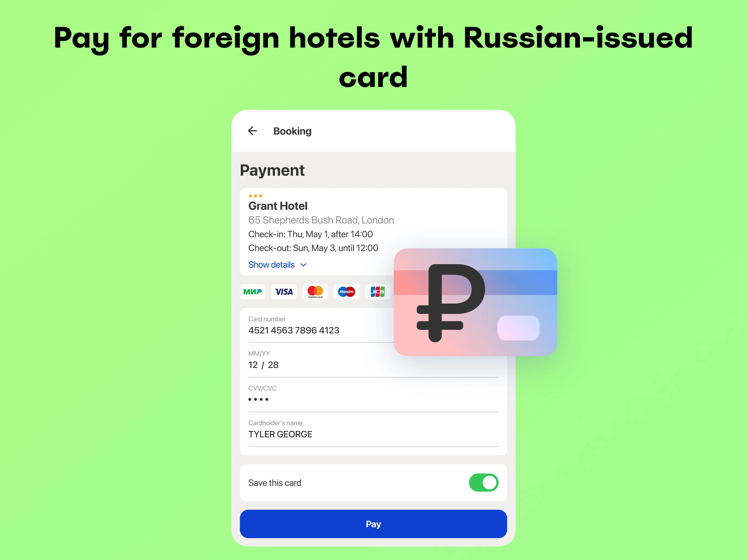The width and height of the screenshot is (747, 560).
Task: Select the Maestro payment icon
Action: click(x=347, y=291)
